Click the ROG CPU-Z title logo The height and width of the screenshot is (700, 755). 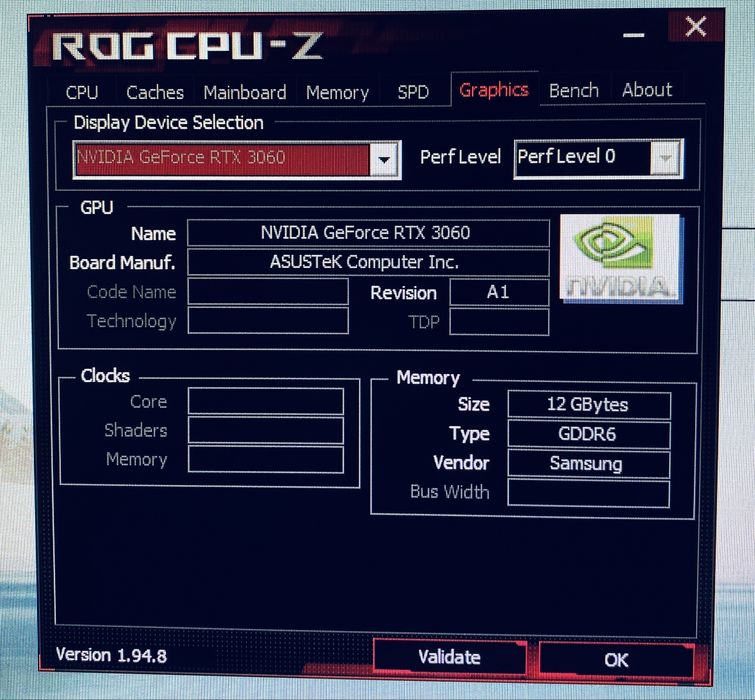point(187,46)
